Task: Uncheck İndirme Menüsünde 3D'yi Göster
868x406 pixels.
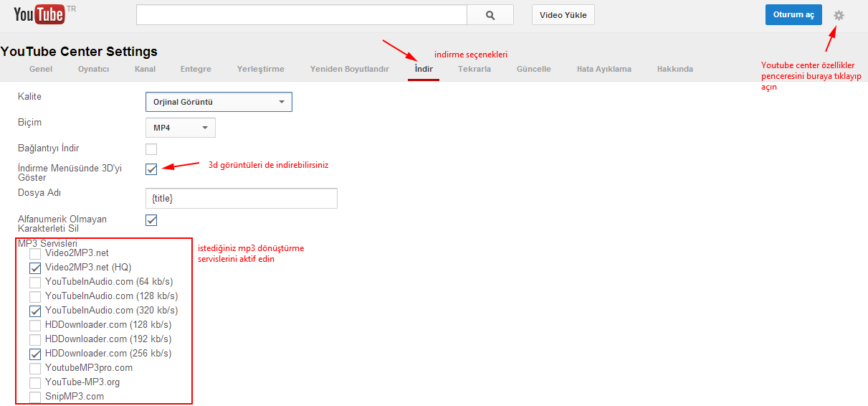Action: (151, 169)
